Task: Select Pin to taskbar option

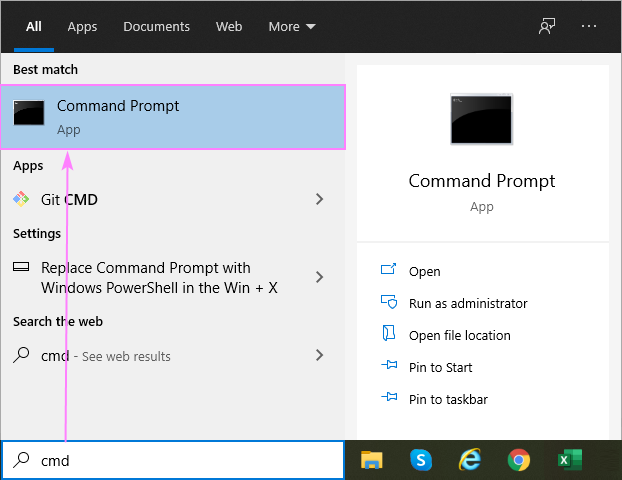Action: click(x=448, y=399)
